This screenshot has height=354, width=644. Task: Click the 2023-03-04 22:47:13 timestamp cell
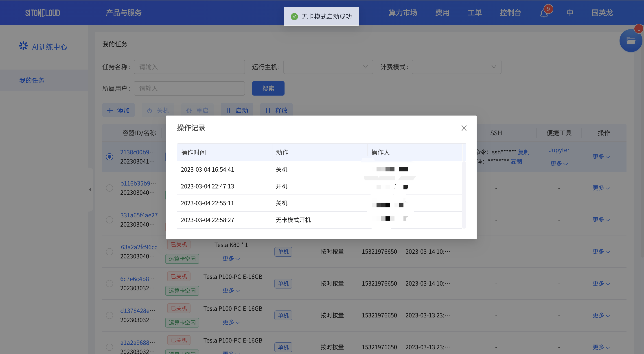224,186
